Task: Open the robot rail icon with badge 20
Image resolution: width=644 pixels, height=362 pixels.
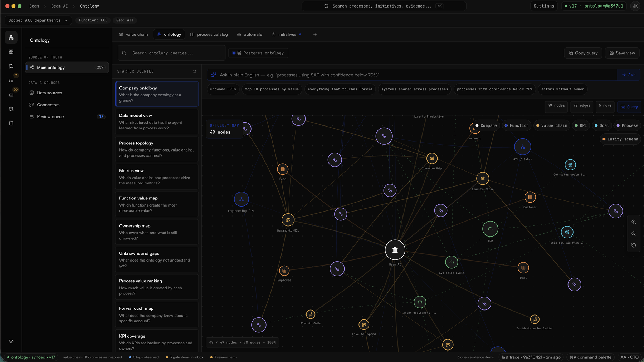Action: [x=11, y=95]
